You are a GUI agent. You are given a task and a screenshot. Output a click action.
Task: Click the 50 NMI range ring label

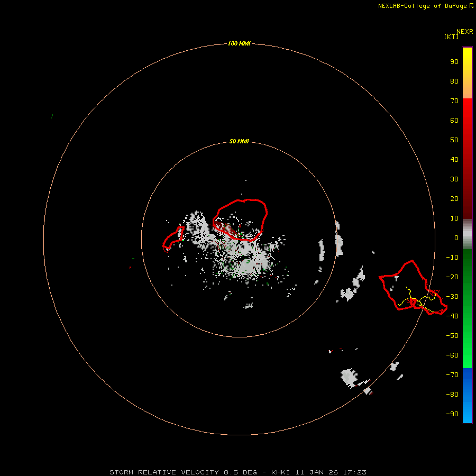239,141
